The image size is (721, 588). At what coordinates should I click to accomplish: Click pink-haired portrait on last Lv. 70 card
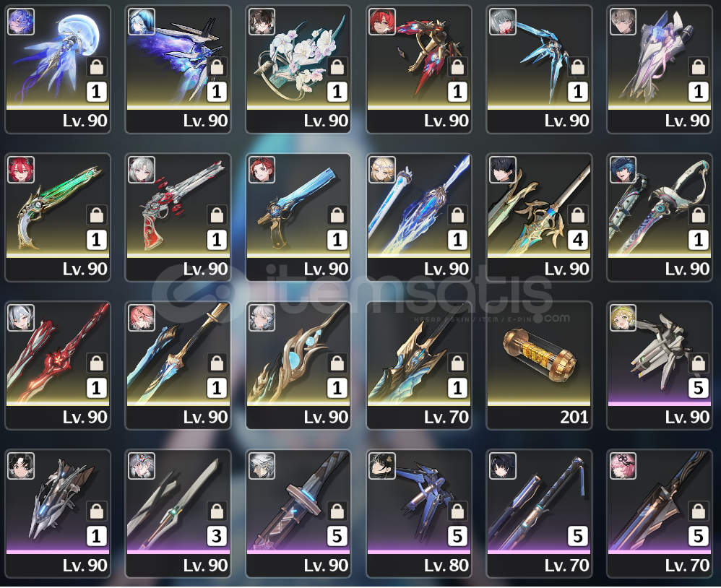pyautogui.click(x=623, y=466)
